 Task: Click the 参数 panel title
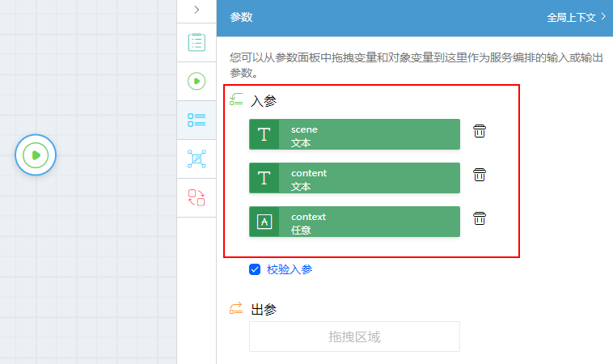click(x=241, y=17)
